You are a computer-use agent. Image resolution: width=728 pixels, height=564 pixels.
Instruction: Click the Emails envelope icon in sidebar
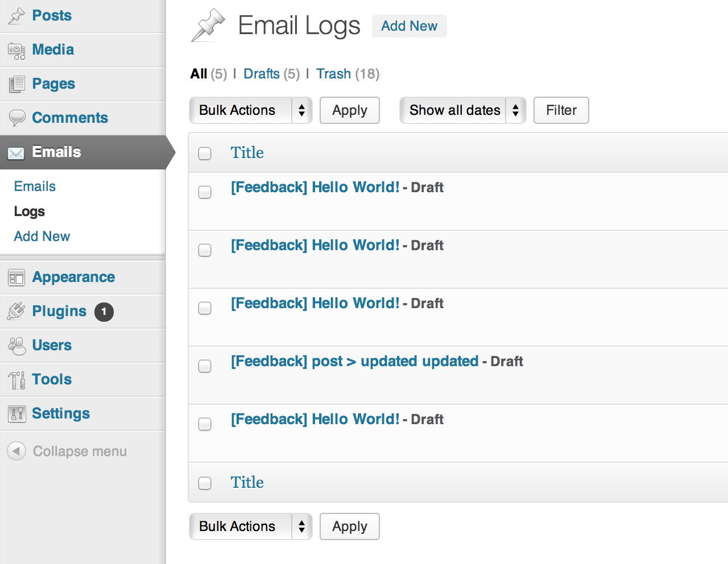(16, 153)
